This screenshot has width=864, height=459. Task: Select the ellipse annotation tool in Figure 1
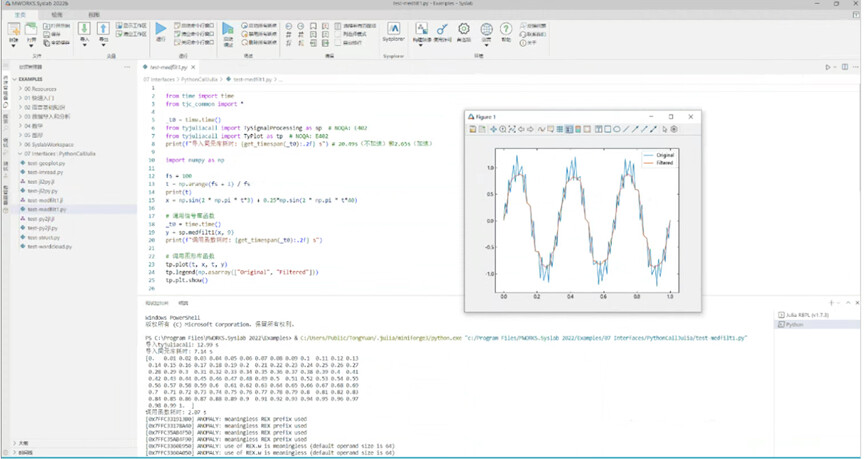coord(617,129)
